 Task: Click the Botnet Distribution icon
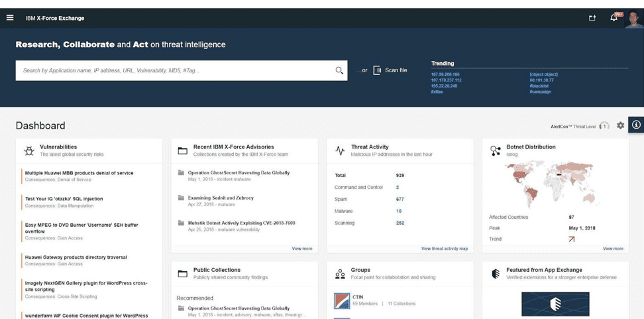(496, 151)
